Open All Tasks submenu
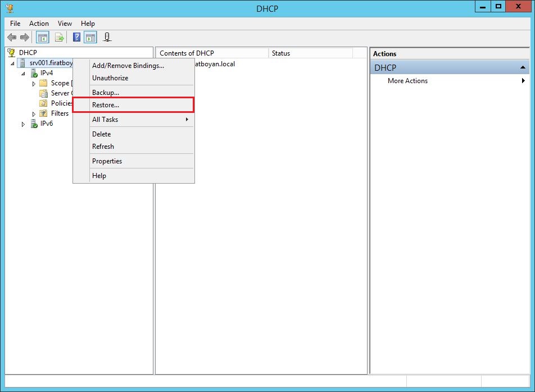Image resolution: width=535 pixels, height=392 pixels. 133,119
